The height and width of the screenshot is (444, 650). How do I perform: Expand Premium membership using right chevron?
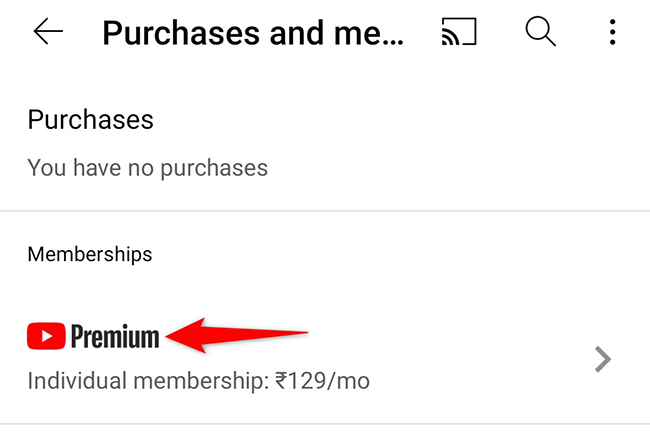tap(602, 359)
